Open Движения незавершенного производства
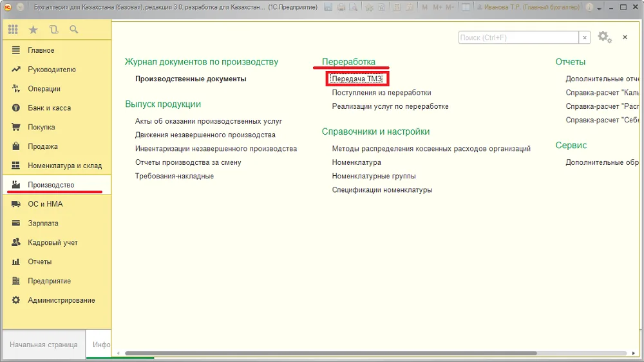The height and width of the screenshot is (362, 644). pos(205,135)
